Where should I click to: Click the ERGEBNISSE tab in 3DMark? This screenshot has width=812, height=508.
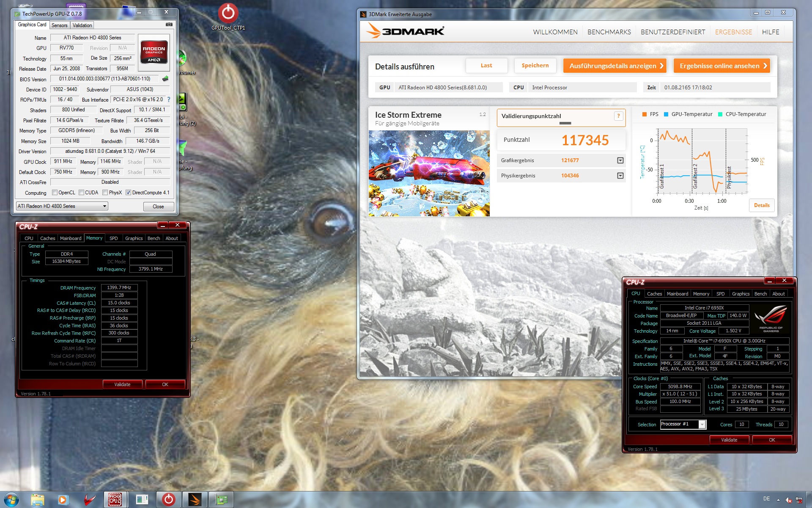(733, 32)
